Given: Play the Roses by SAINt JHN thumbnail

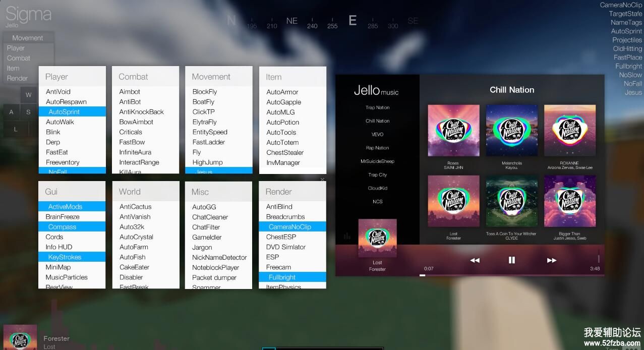Looking at the screenshot, I should (454, 131).
